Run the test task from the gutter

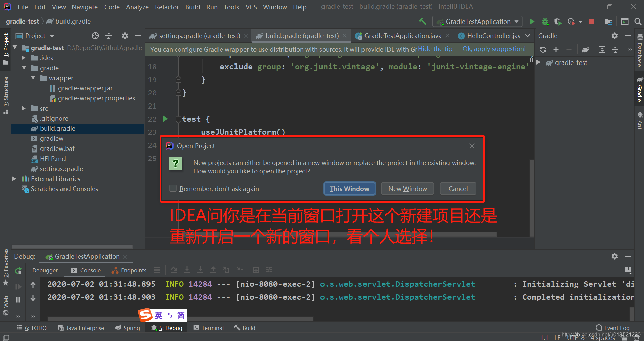pyautogui.click(x=165, y=119)
